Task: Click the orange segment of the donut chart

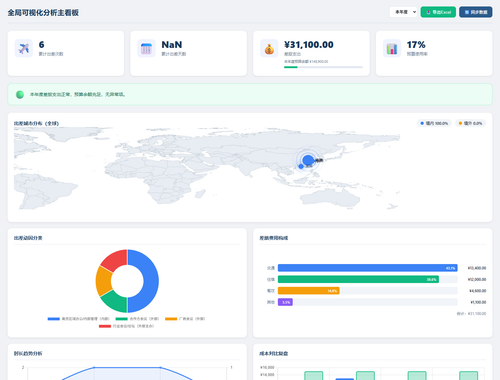Action: point(103,281)
